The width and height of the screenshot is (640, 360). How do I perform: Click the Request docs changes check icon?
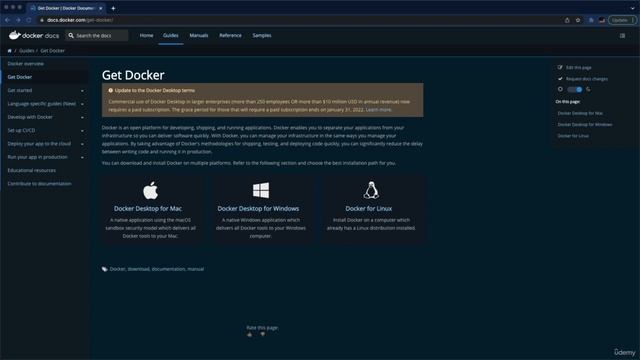(x=560, y=79)
